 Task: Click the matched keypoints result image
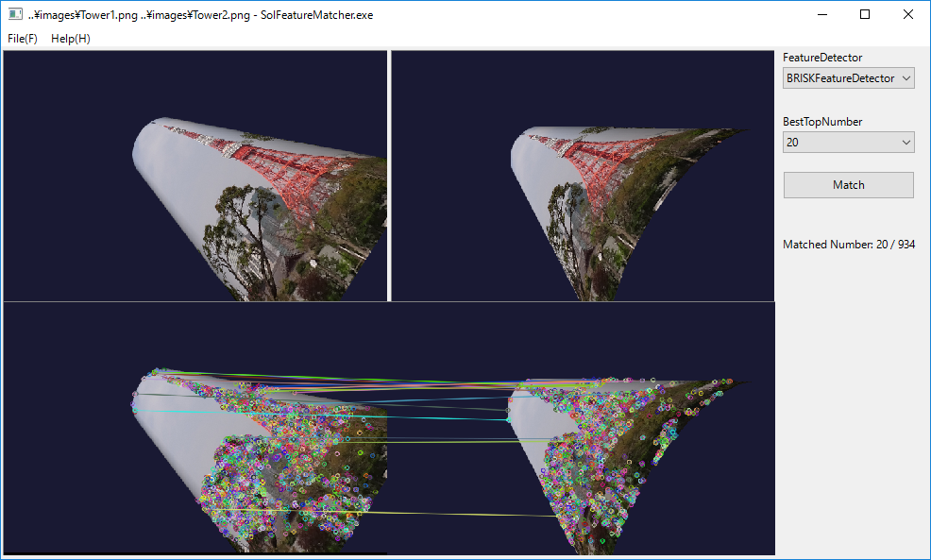coord(390,429)
